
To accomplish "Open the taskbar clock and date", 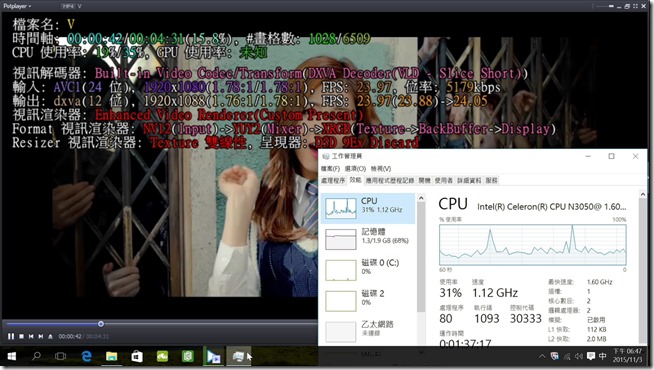I will (x=627, y=356).
